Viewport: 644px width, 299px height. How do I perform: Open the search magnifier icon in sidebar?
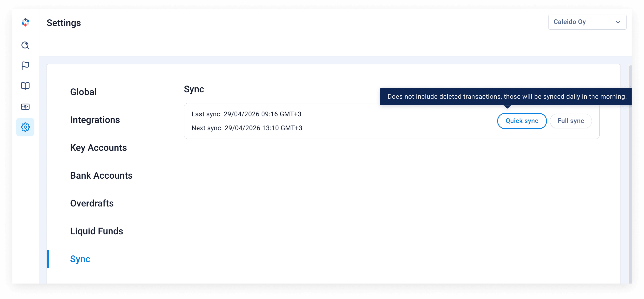(x=25, y=45)
